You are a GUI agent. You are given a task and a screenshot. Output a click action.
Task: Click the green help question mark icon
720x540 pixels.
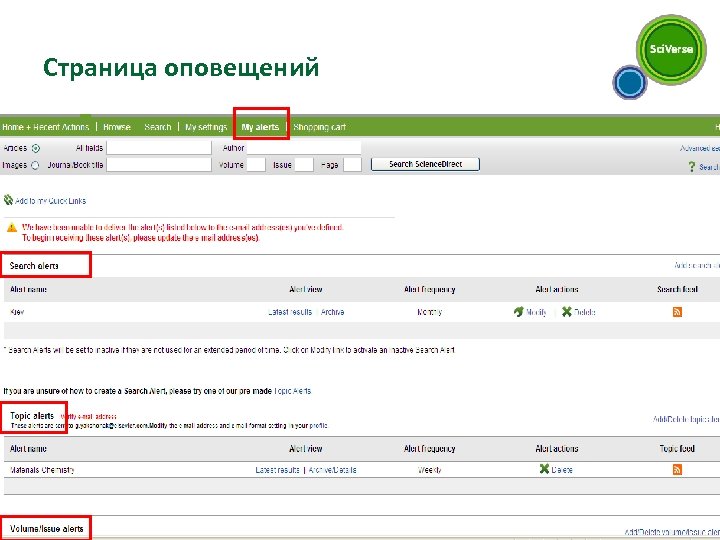tap(692, 167)
